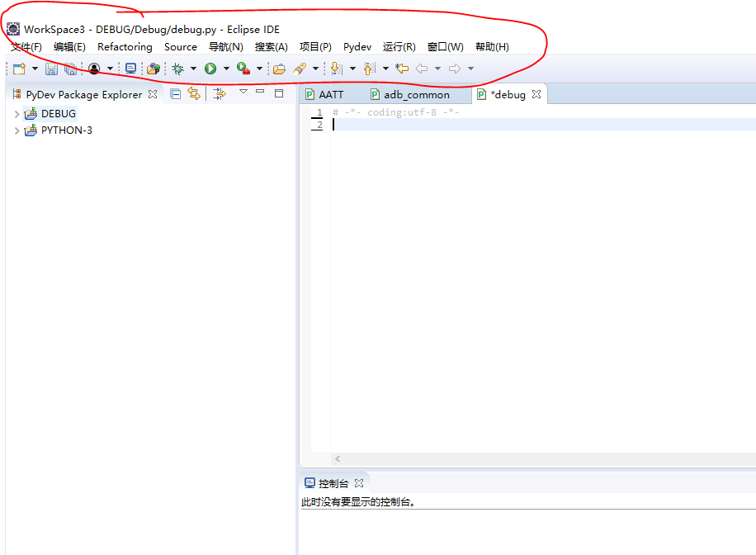Click the Previous Annotation icon
The image size is (756, 555).
click(x=370, y=69)
